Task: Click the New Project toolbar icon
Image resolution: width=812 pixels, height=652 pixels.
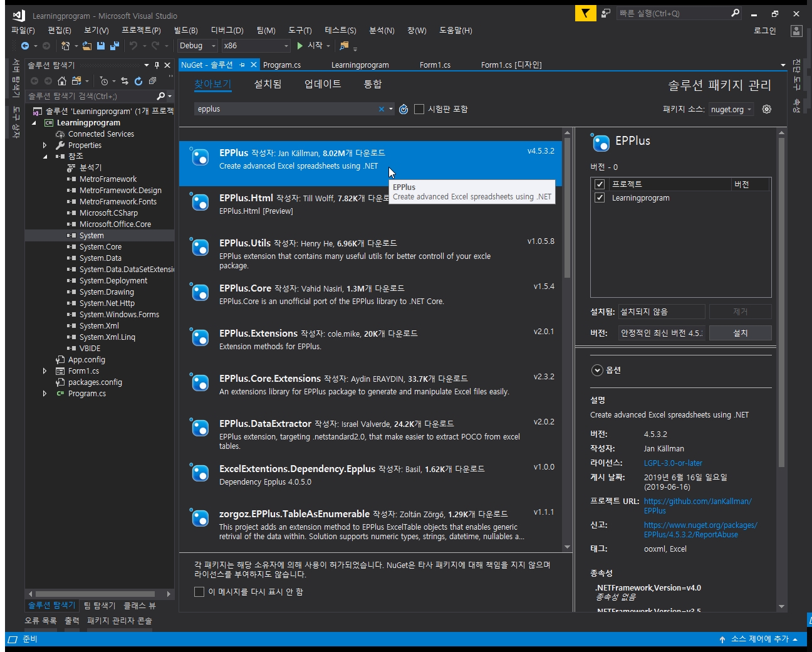Action: tap(65, 46)
